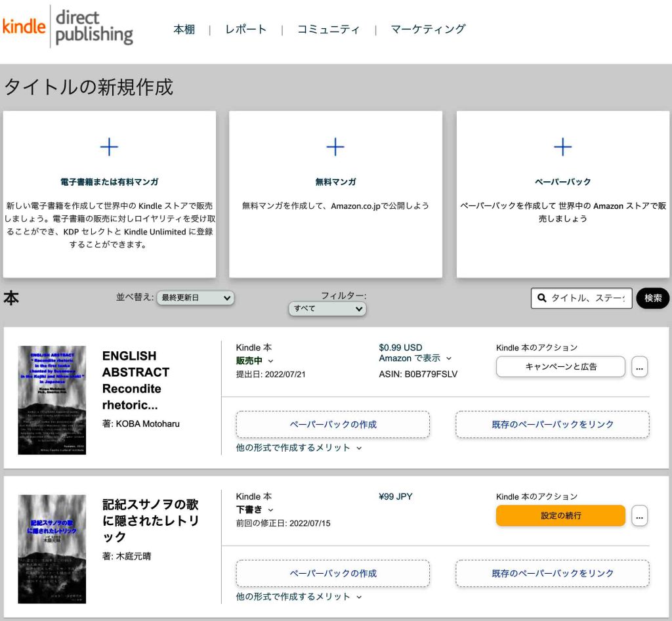Viewport: 672px width, 621px height.
Task: Click the ¥99 JPY price text
Action: (x=395, y=496)
